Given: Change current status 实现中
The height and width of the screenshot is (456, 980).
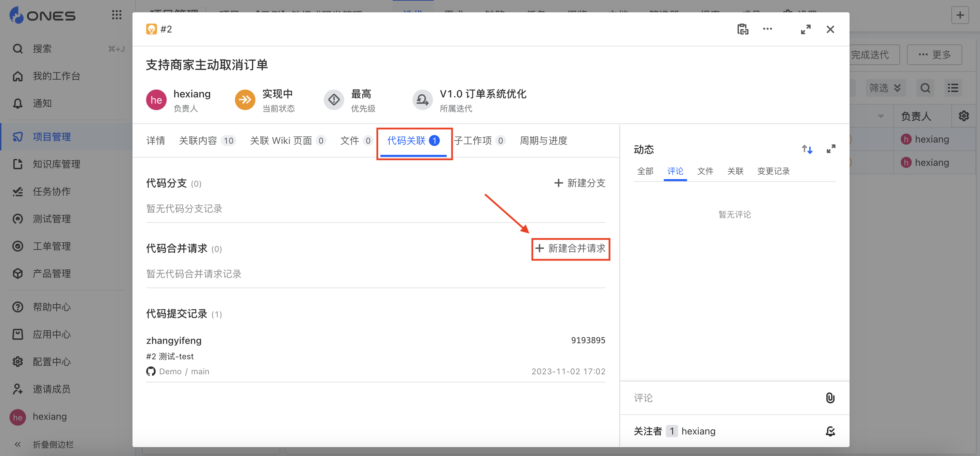Looking at the screenshot, I should click(245, 100).
